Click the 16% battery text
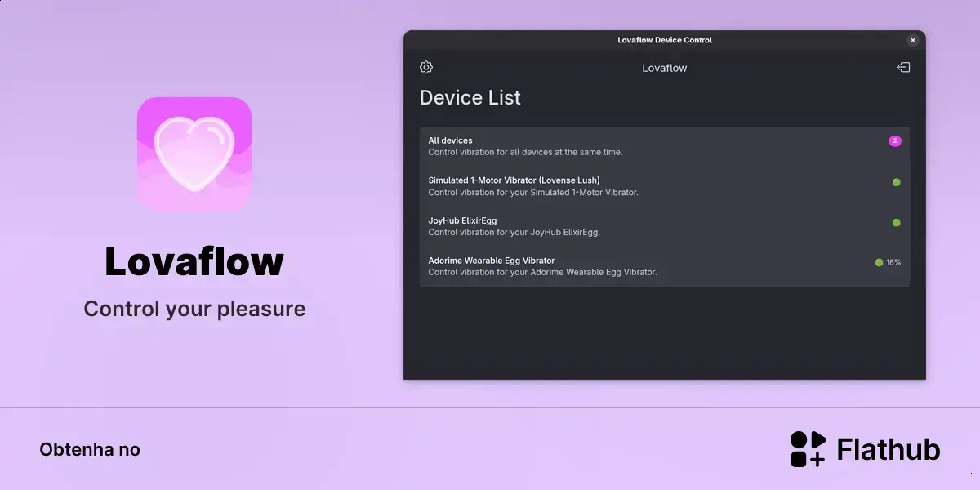 (x=893, y=262)
